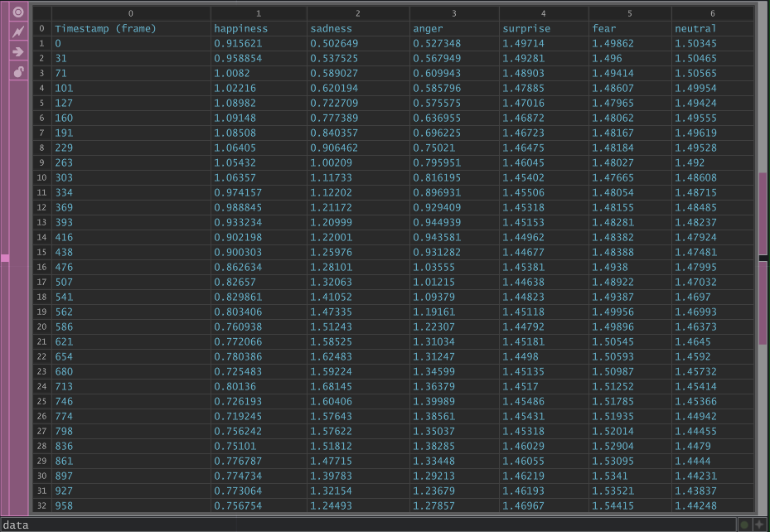Select sadness cell 1.24493
770x532 pixels.
(x=358, y=505)
